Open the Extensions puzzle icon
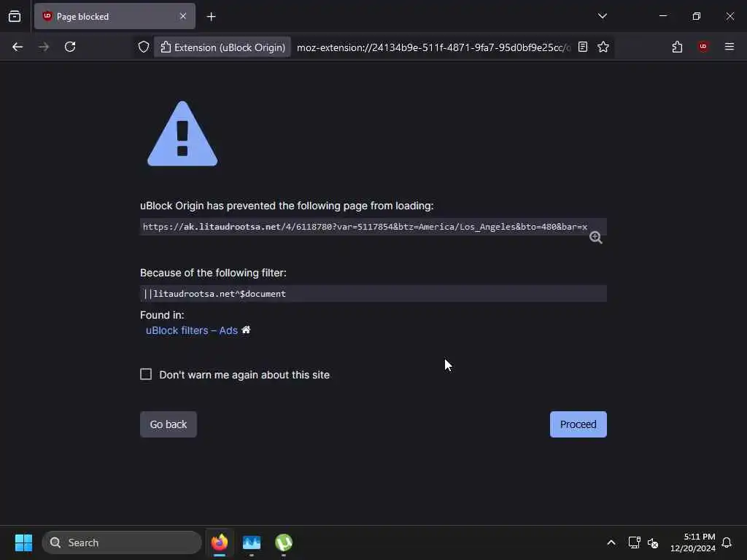 [x=677, y=47]
